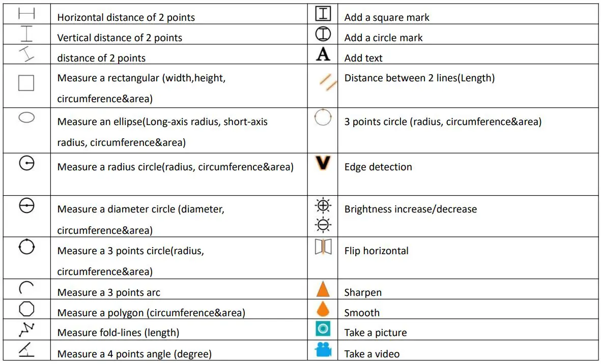
Task: Toggle the flip horizontal icon
Action: pyautogui.click(x=323, y=247)
